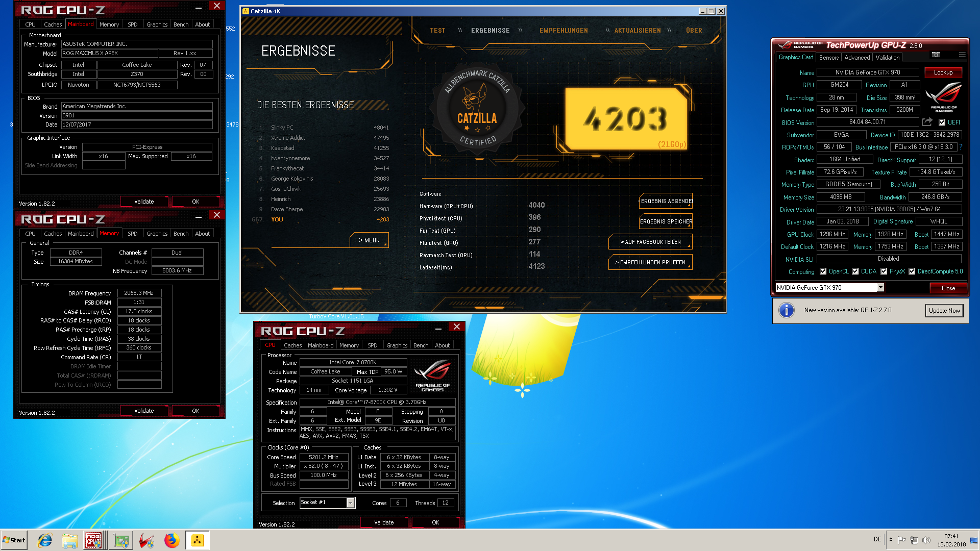Viewport: 980px width, 551px height.
Task: Open the SPD tab in the Mainboard CPU-Z window
Action: [x=133, y=24]
